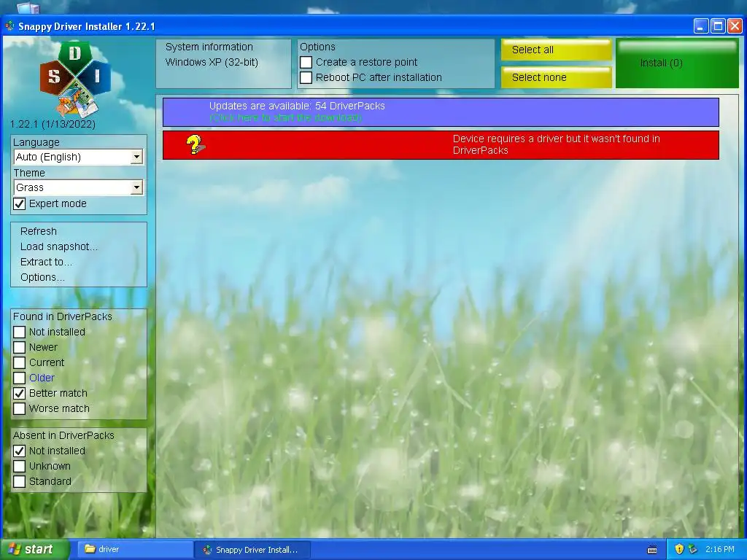Close the Snappy Driver Installer window
The width and height of the screenshot is (747, 560).
tap(735, 26)
